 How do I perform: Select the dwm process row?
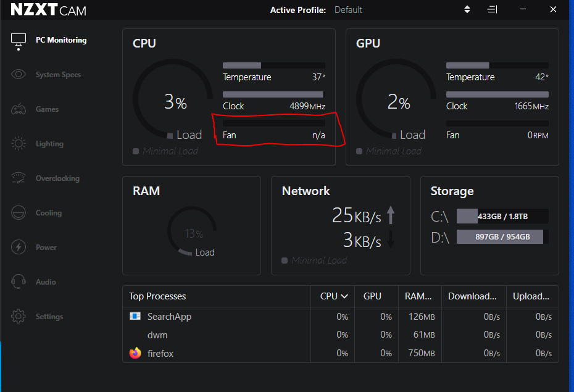click(341, 335)
